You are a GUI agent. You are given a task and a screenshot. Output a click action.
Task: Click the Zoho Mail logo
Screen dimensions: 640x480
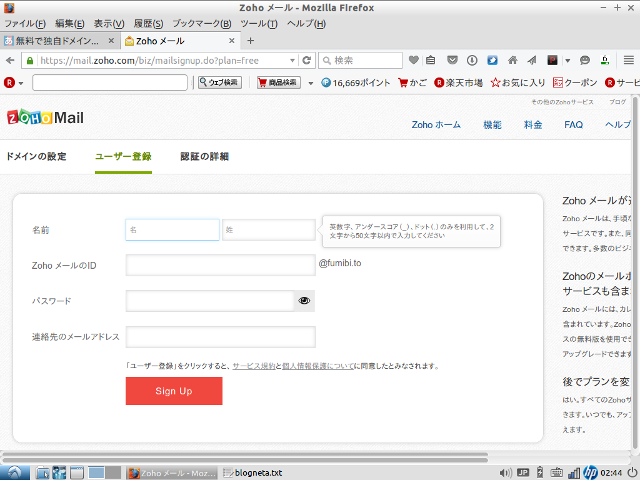(x=45, y=118)
